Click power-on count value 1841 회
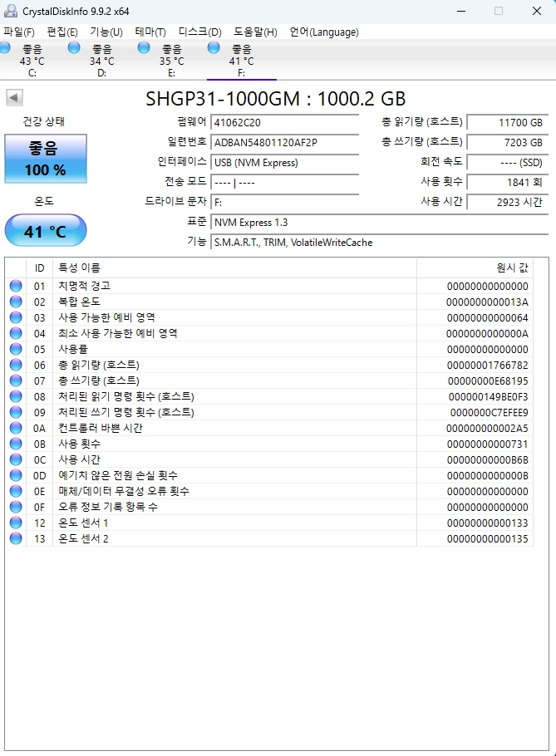This screenshot has width=556, height=756. (x=508, y=182)
